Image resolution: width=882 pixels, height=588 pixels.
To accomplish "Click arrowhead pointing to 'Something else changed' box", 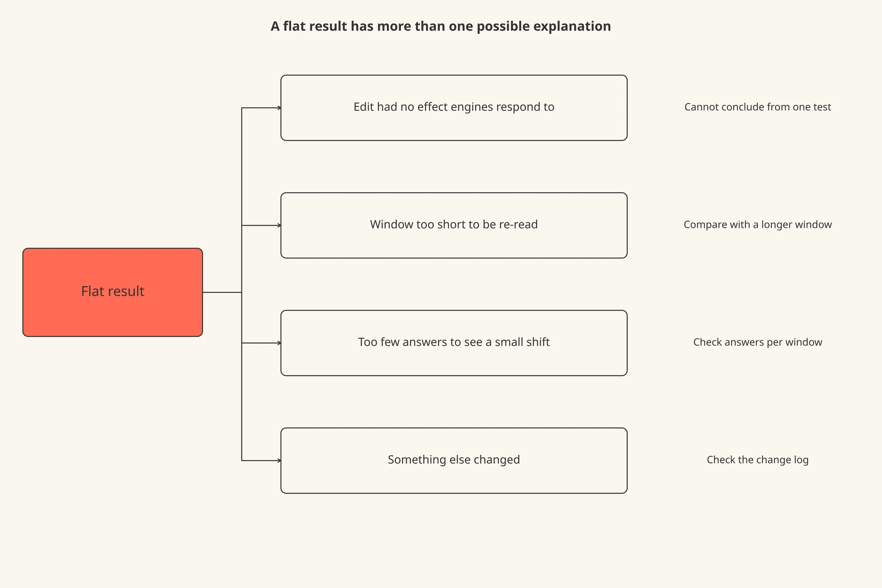I will (279, 460).
